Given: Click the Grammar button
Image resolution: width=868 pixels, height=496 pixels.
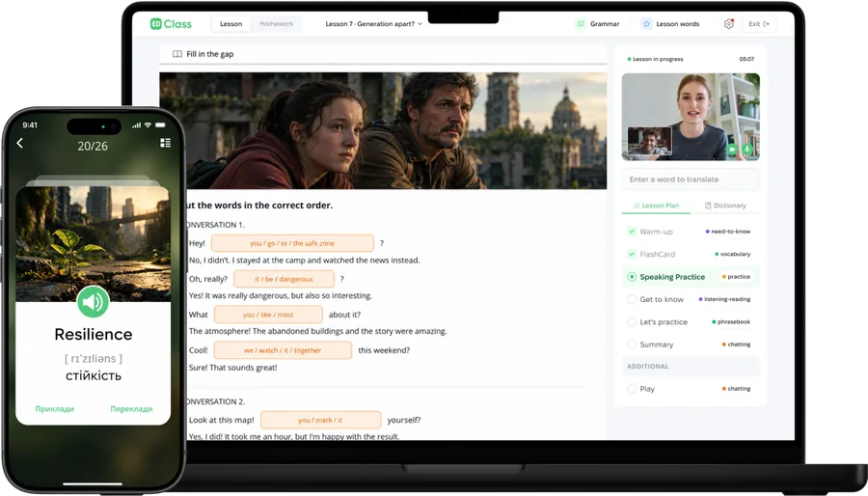Looking at the screenshot, I should (x=598, y=24).
